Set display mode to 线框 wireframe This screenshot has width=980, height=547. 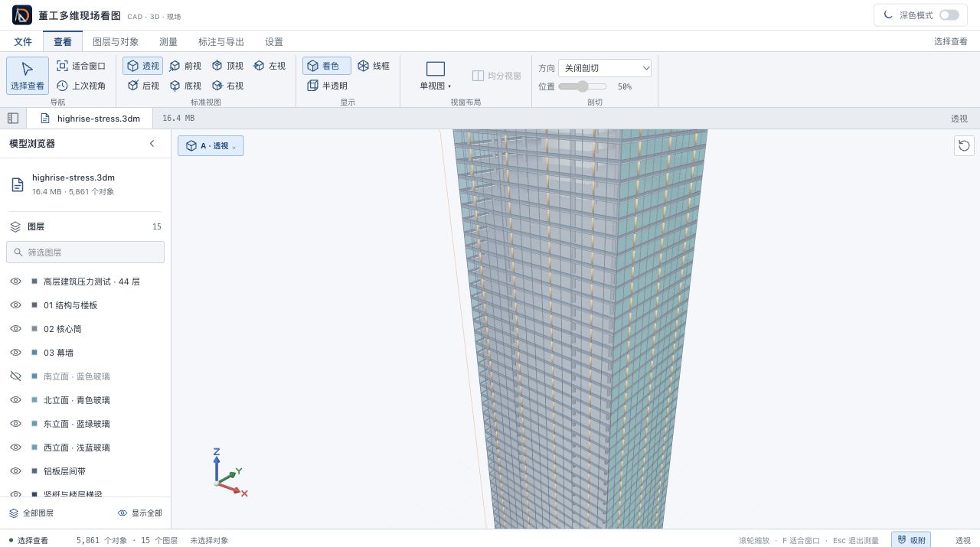point(374,66)
